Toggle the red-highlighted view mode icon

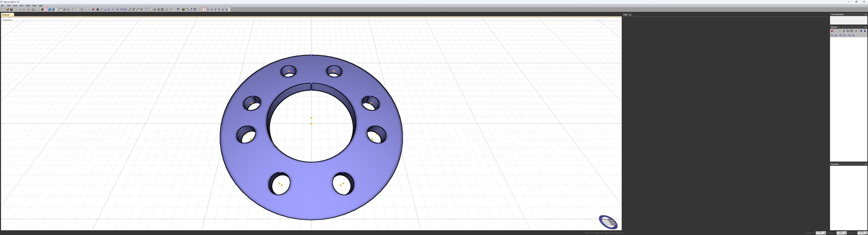click(46, 9)
